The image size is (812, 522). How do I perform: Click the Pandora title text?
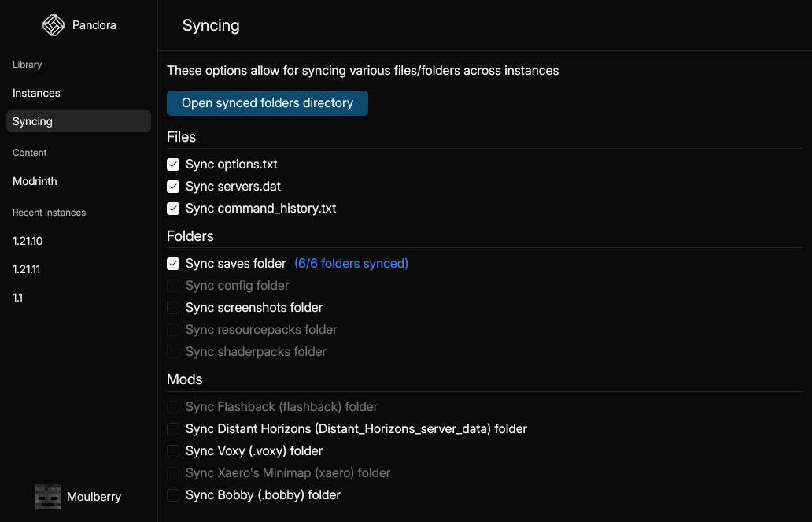pos(94,25)
